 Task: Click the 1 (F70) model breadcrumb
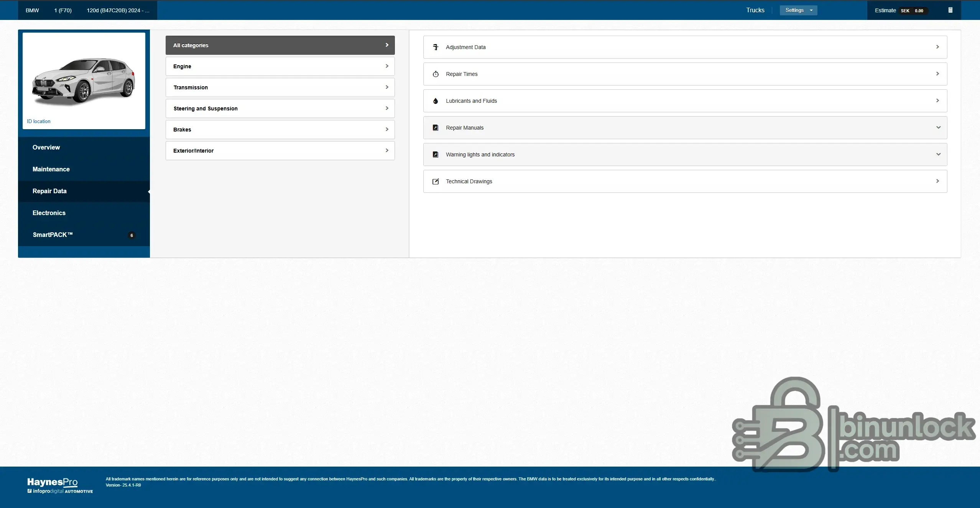coord(63,10)
